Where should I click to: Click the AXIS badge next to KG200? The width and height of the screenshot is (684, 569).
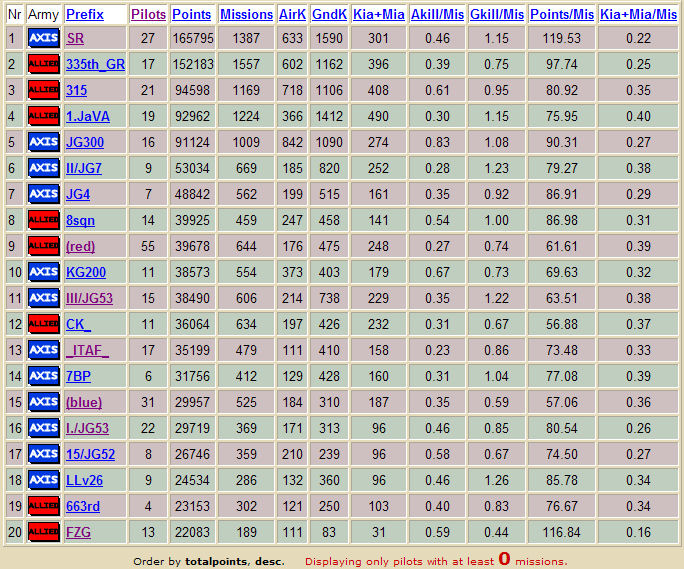(43, 272)
